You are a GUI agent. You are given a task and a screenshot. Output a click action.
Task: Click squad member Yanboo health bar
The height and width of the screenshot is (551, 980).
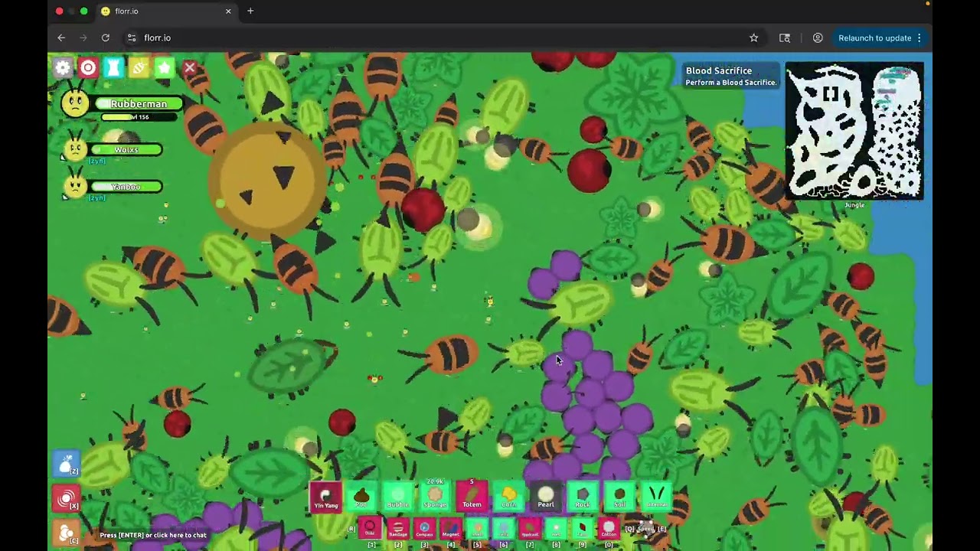126,187
